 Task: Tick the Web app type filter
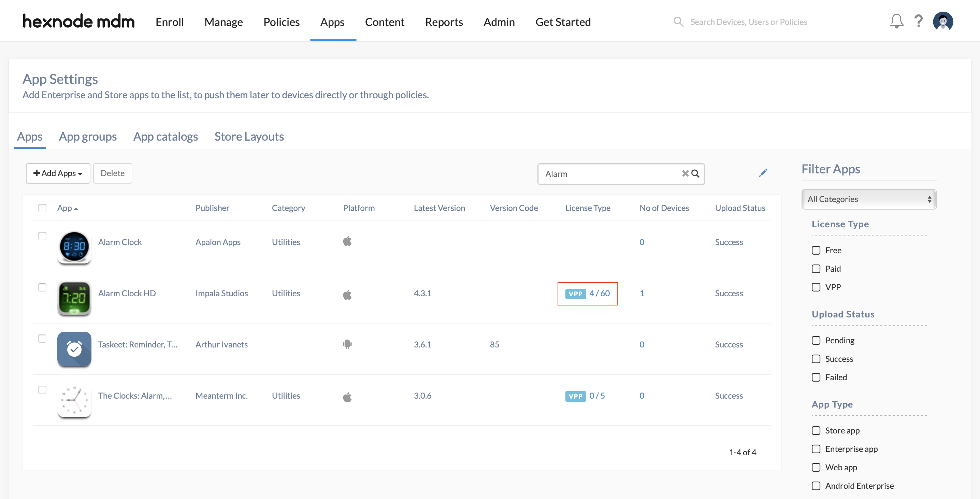816,467
